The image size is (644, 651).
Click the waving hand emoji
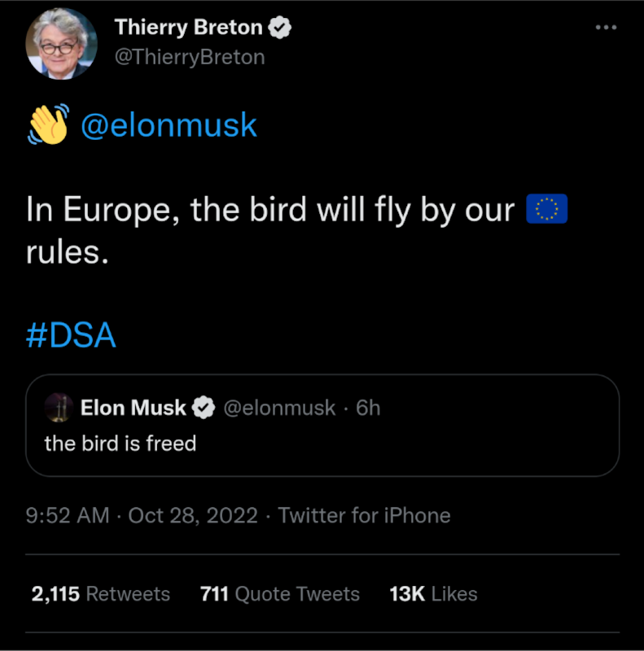(48, 125)
